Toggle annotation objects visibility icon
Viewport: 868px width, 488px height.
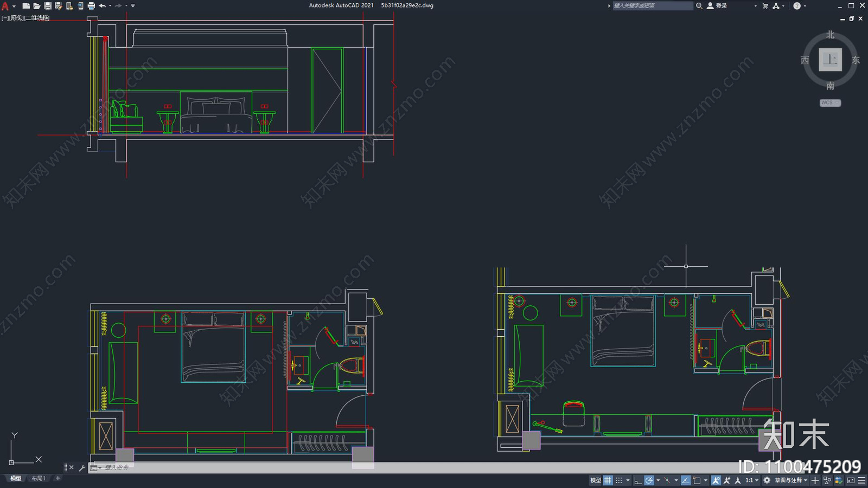[x=716, y=480]
